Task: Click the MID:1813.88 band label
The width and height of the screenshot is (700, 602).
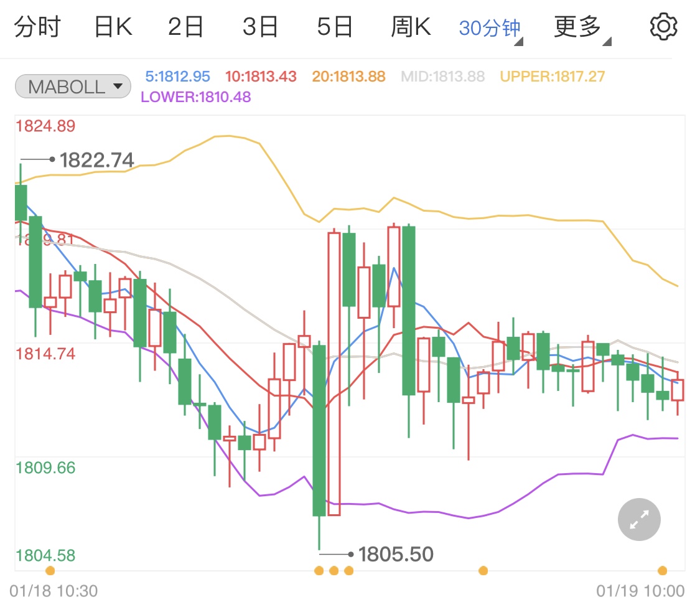Action: [x=442, y=77]
